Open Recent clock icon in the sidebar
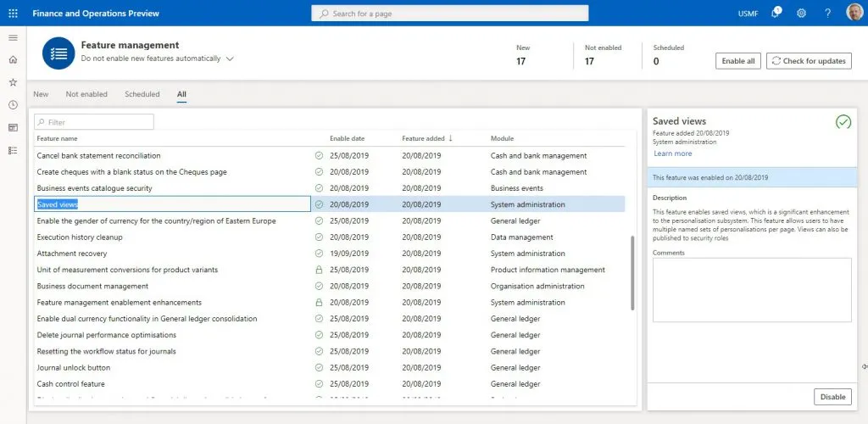Screen dimensions: 868x424 (x=14, y=105)
